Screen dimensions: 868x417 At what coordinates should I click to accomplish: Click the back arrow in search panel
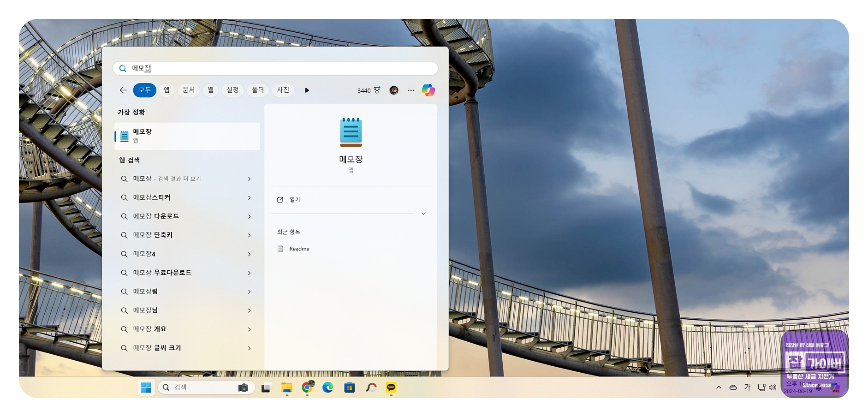point(123,90)
